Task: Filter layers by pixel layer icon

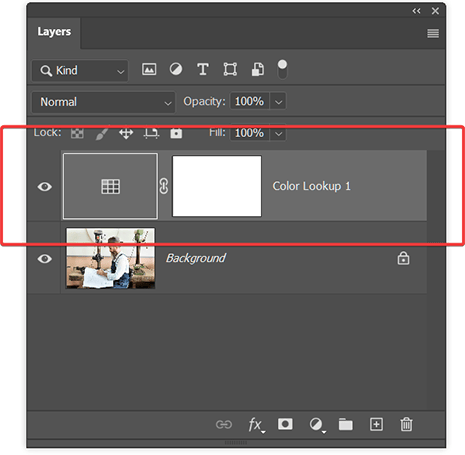Action: [x=149, y=69]
